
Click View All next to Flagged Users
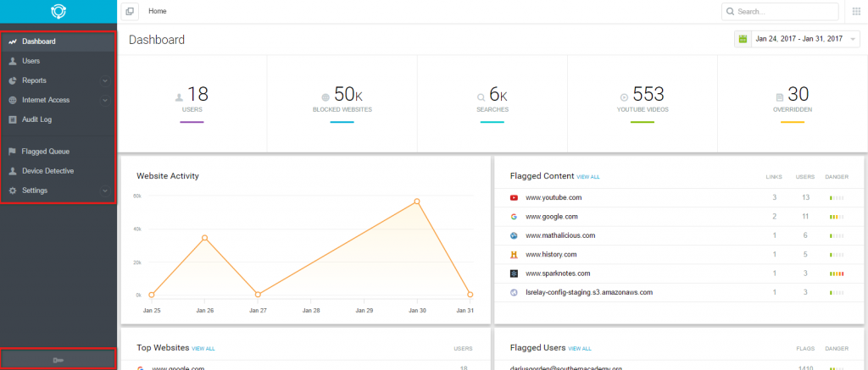coord(580,349)
